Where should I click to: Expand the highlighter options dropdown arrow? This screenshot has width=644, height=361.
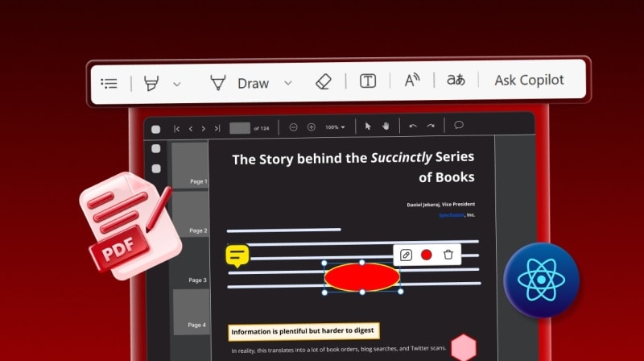tap(177, 83)
